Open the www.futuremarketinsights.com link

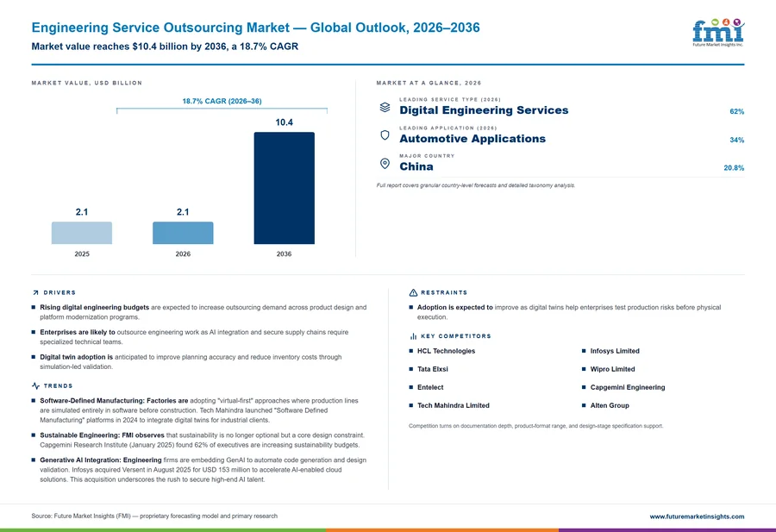point(697,516)
